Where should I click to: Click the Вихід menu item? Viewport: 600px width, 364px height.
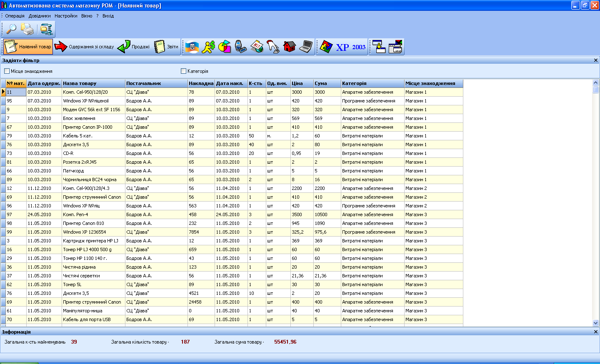tap(108, 16)
